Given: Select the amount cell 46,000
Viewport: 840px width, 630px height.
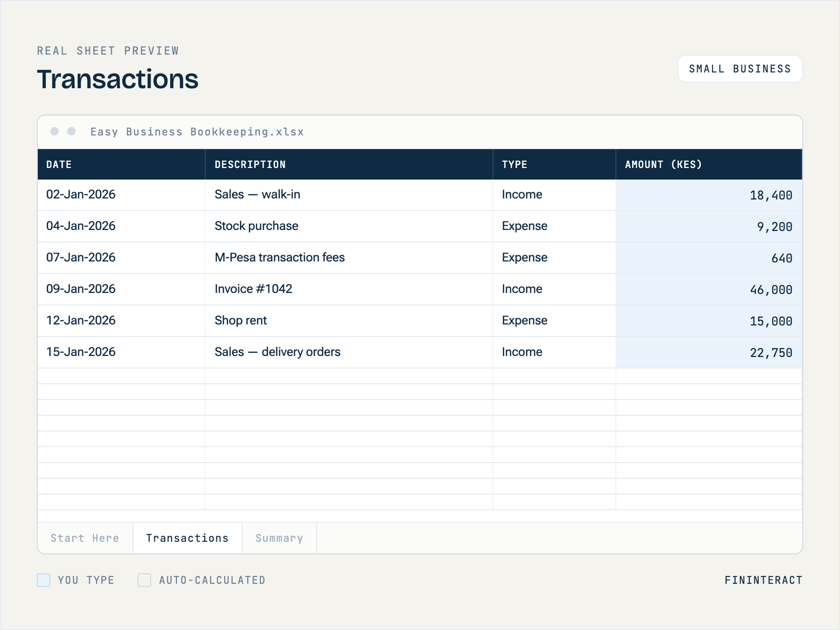Looking at the screenshot, I should (x=709, y=289).
